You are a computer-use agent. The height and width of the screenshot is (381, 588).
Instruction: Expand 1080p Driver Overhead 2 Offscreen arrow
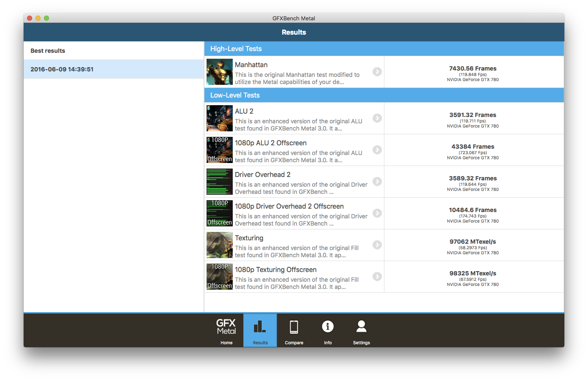(377, 213)
